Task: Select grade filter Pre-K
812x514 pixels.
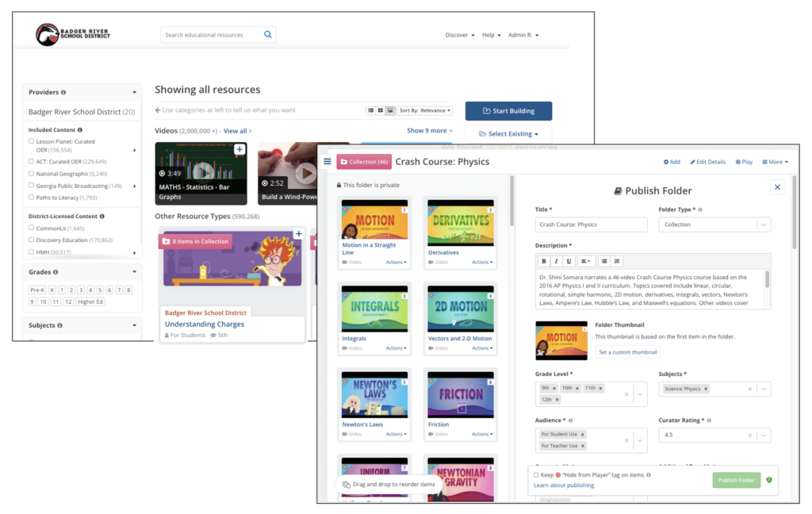Action: pos(37,290)
